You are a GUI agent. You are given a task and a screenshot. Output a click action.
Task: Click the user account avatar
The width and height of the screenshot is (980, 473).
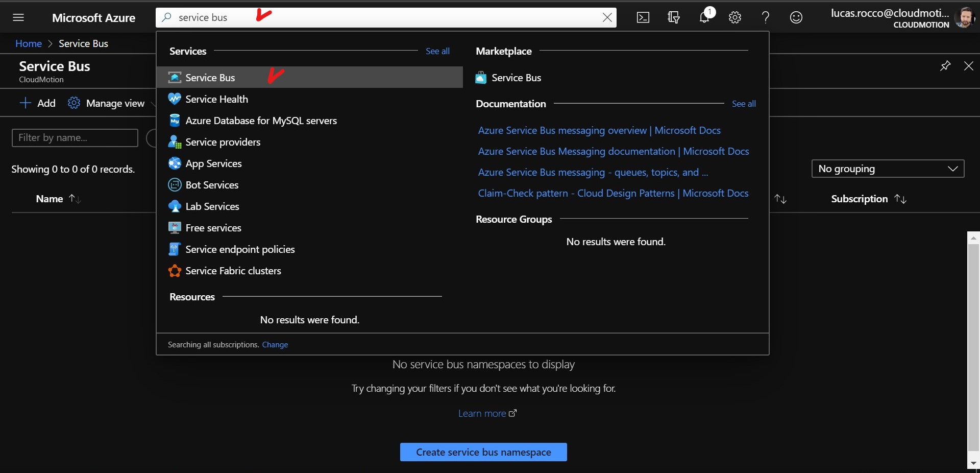pyautogui.click(x=964, y=17)
